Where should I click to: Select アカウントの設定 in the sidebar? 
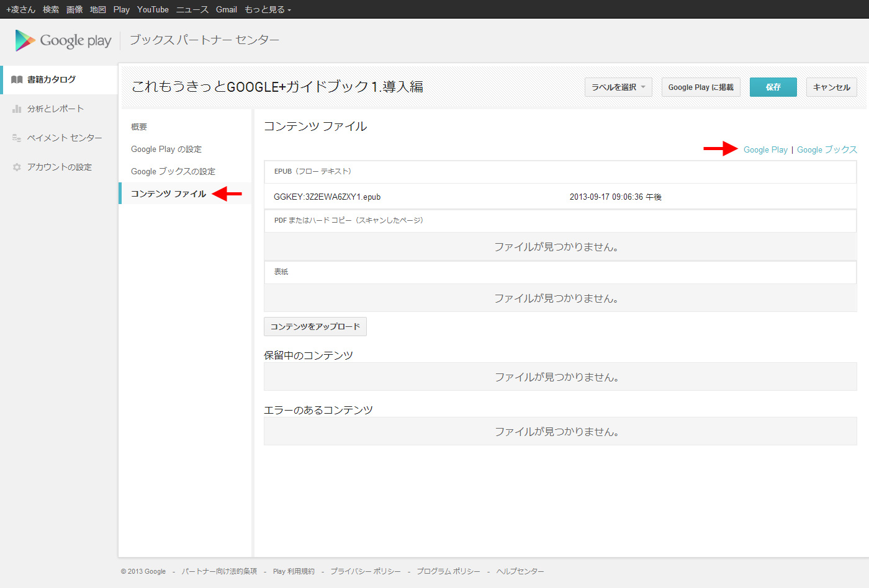point(60,167)
